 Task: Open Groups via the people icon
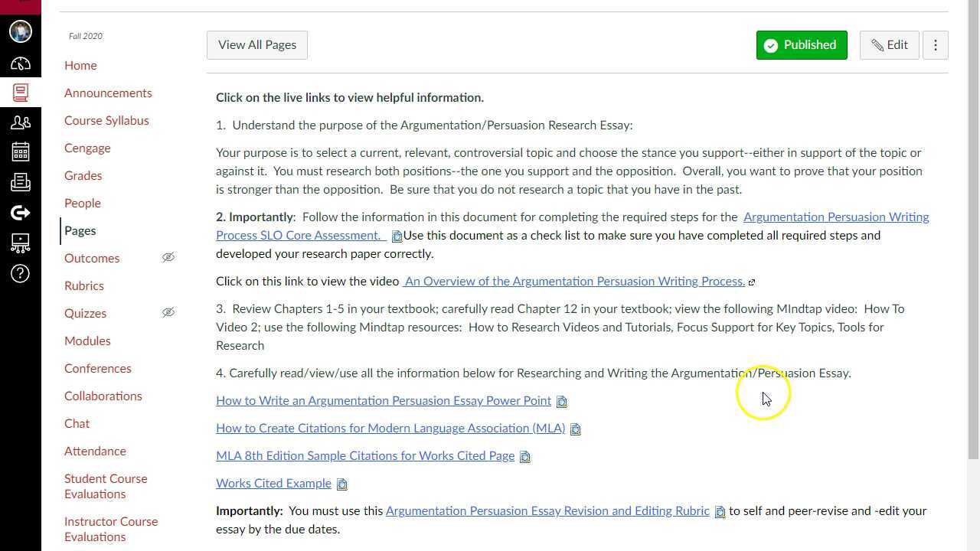20,122
